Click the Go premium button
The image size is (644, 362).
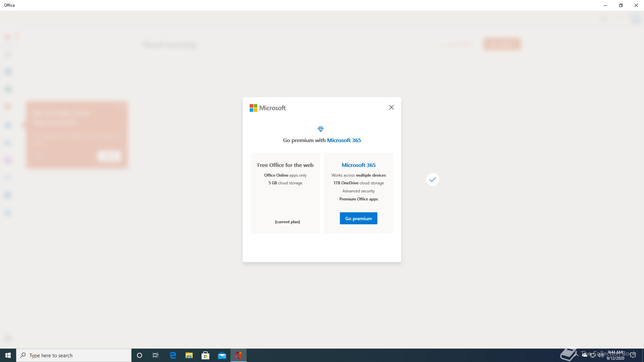coord(358,218)
